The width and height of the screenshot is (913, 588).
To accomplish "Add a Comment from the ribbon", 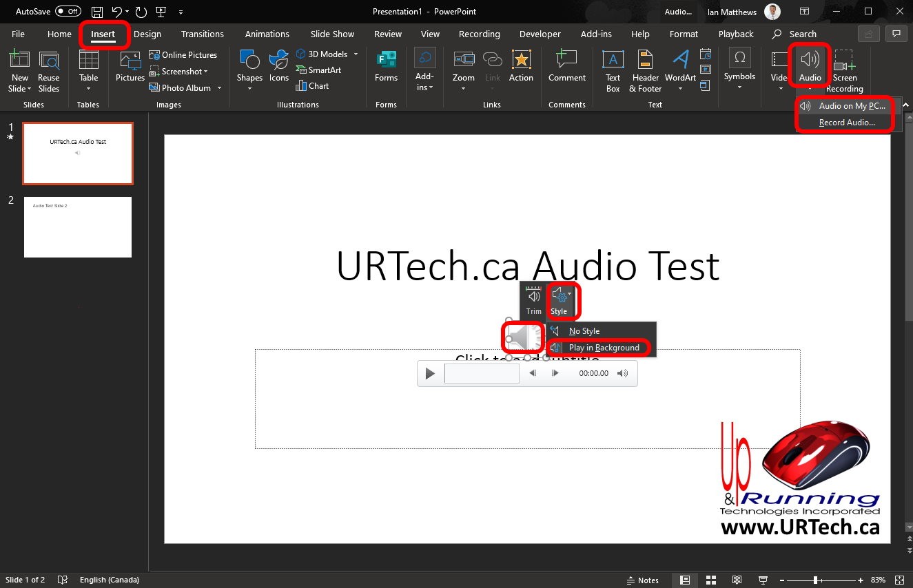I will [x=566, y=67].
